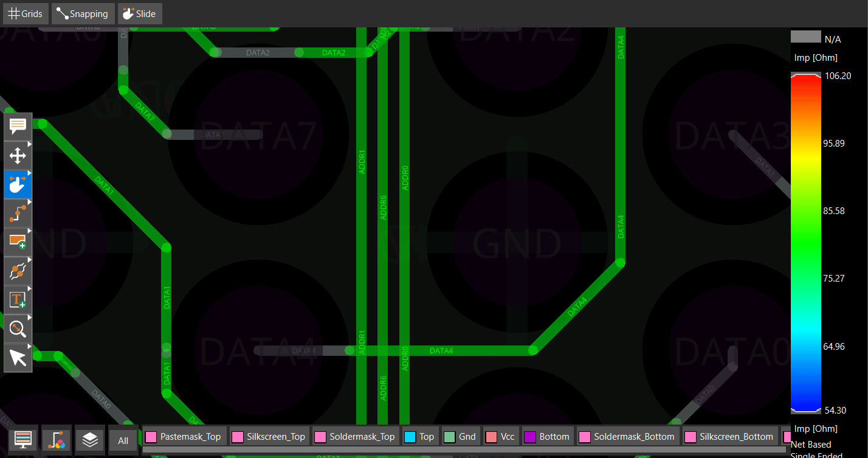
Task: Click the highlighted slide tool in sidebar
Action: pos(18,184)
